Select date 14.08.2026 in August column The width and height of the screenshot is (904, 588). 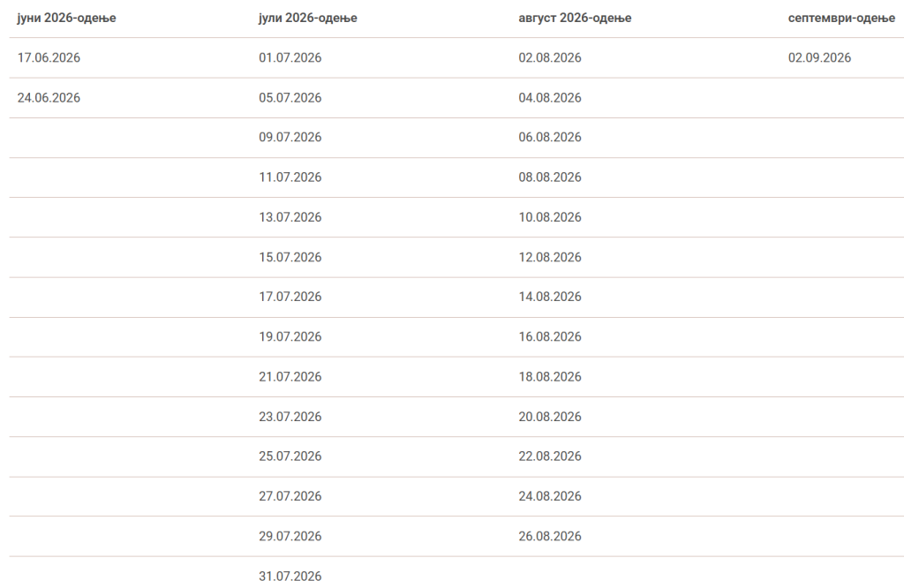550,298
